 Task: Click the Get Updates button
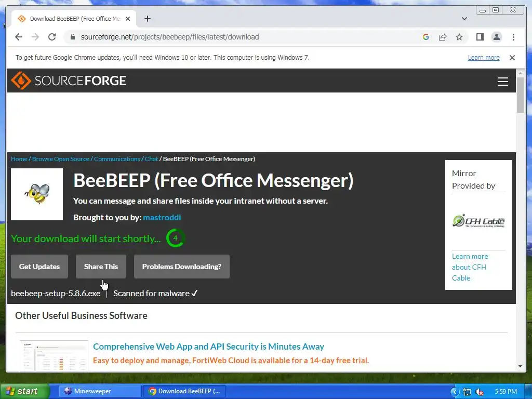click(x=39, y=267)
